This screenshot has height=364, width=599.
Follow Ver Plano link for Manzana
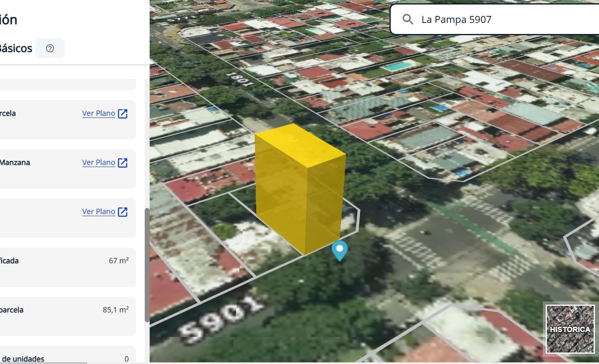click(98, 163)
